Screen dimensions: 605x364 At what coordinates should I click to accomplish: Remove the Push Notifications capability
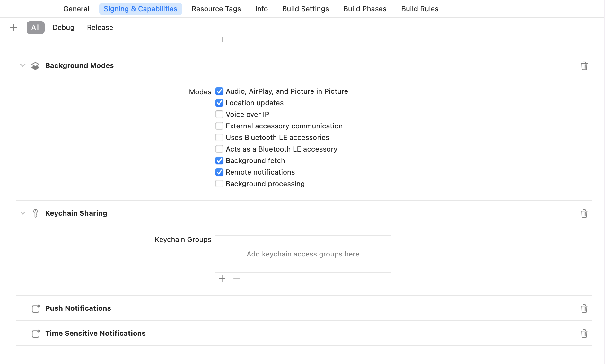pyautogui.click(x=584, y=308)
